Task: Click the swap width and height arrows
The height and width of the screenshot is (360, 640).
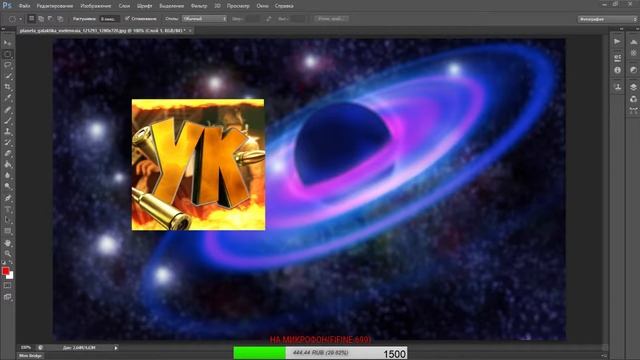Action: (269, 19)
